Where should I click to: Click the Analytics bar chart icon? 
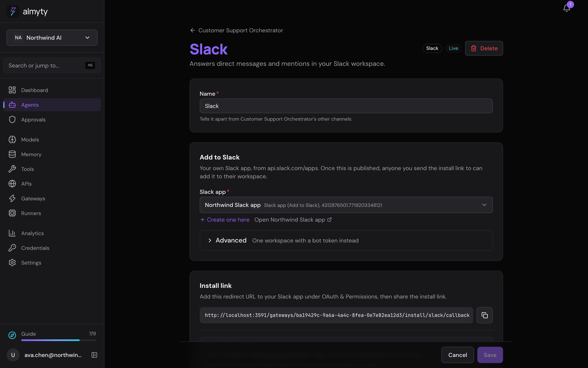coord(12,233)
